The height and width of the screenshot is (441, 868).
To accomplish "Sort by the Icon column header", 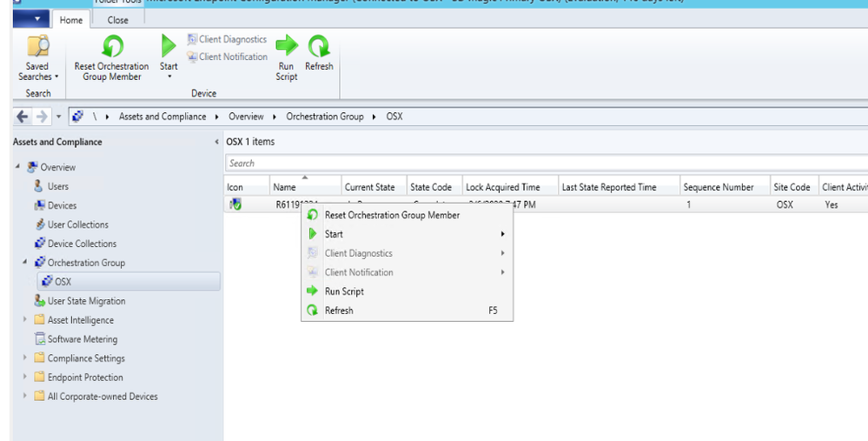I will (247, 187).
